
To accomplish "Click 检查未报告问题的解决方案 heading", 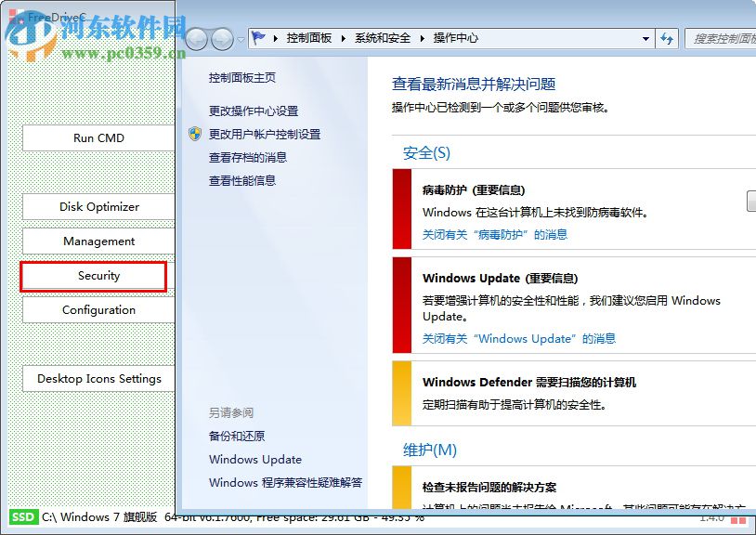I will [489, 487].
